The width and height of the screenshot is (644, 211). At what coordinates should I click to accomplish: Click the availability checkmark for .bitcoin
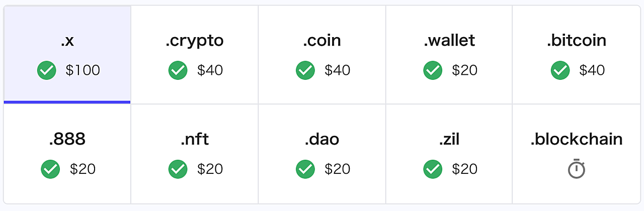click(x=560, y=70)
